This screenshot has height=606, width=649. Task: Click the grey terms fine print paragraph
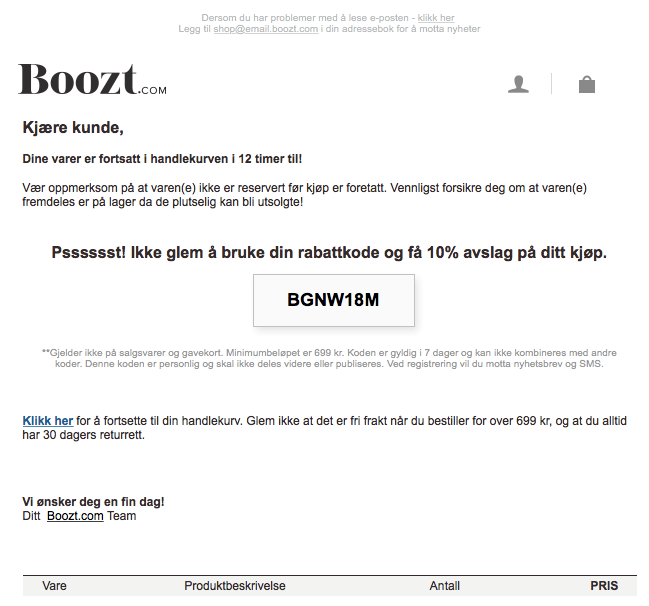tap(329, 358)
